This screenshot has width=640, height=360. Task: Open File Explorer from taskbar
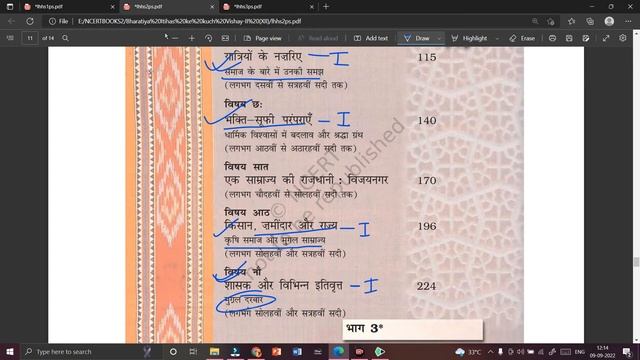[x=214, y=351]
